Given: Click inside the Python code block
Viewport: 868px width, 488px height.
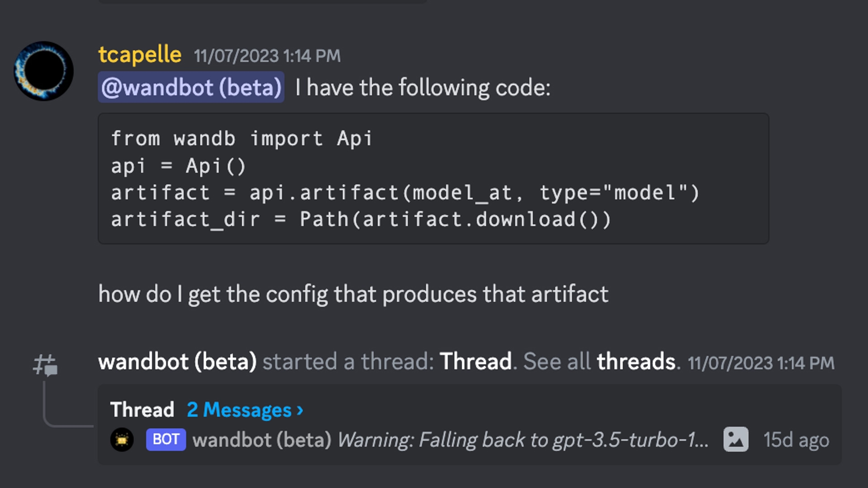Looking at the screenshot, I should [433, 178].
